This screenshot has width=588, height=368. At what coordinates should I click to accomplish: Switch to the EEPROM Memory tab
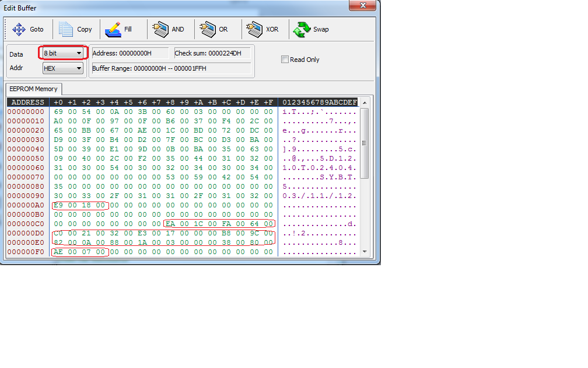point(34,89)
